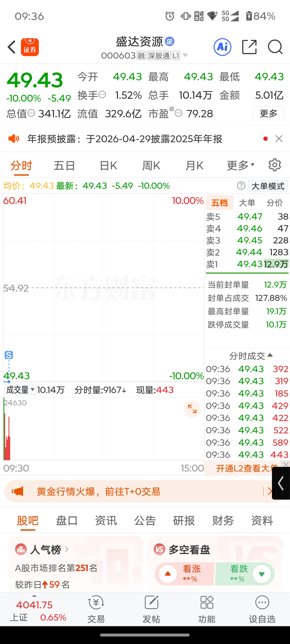Viewport: 290px width, 644px height.
Task: Expand the stock code 000603 dropdown arrow
Action: click(185, 55)
